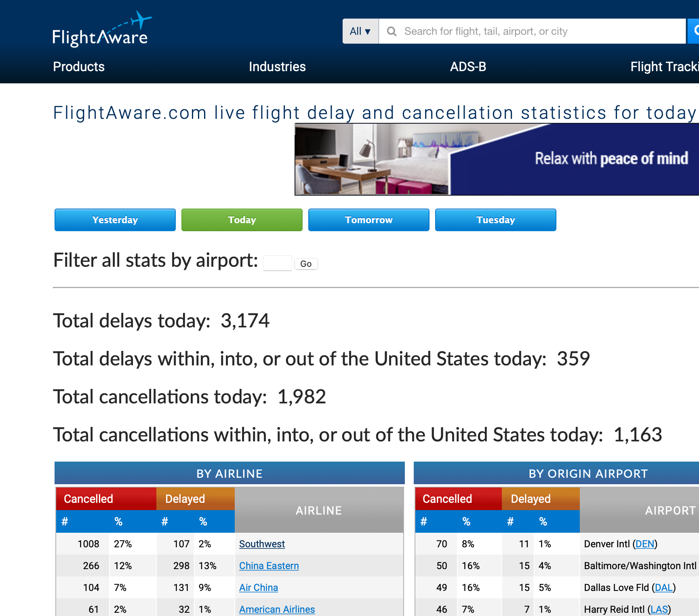
Task: Open the DEN airport link
Action: 645,544
